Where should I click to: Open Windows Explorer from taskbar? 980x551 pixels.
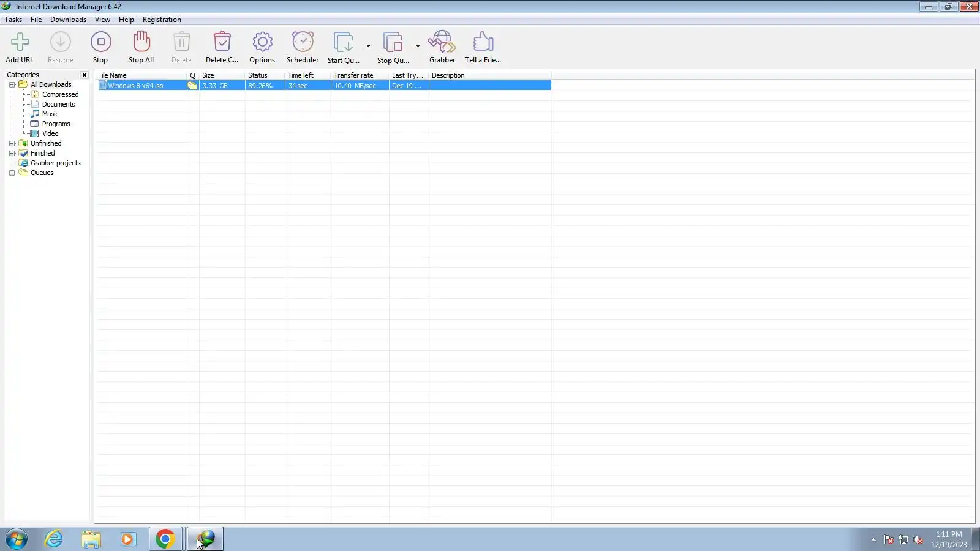click(91, 539)
